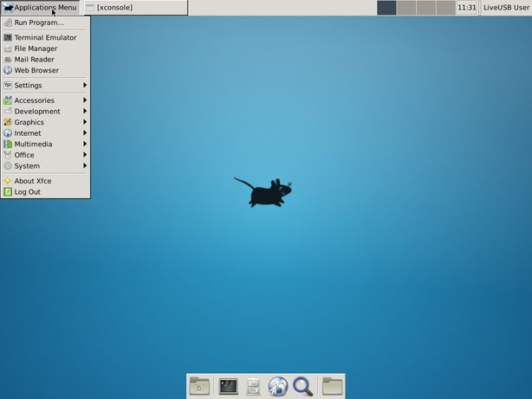Choose Web Browser in the Applications menu
The image size is (532, 399).
coord(36,70)
